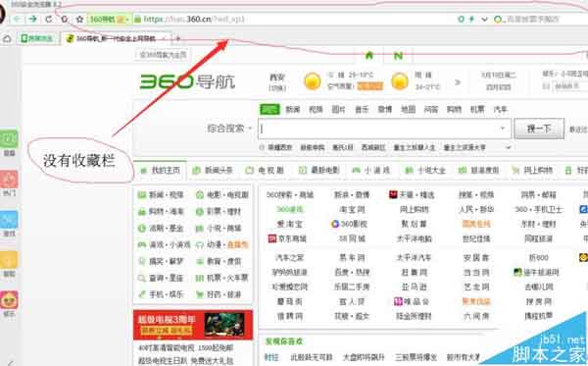Open the 360搜索·商城 link
Image resolution: width=588 pixels, height=366 pixels.
click(290, 195)
